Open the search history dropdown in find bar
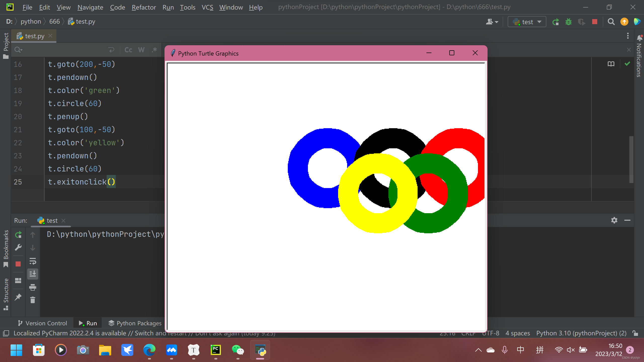The width and height of the screenshot is (644, 362). tap(18, 50)
